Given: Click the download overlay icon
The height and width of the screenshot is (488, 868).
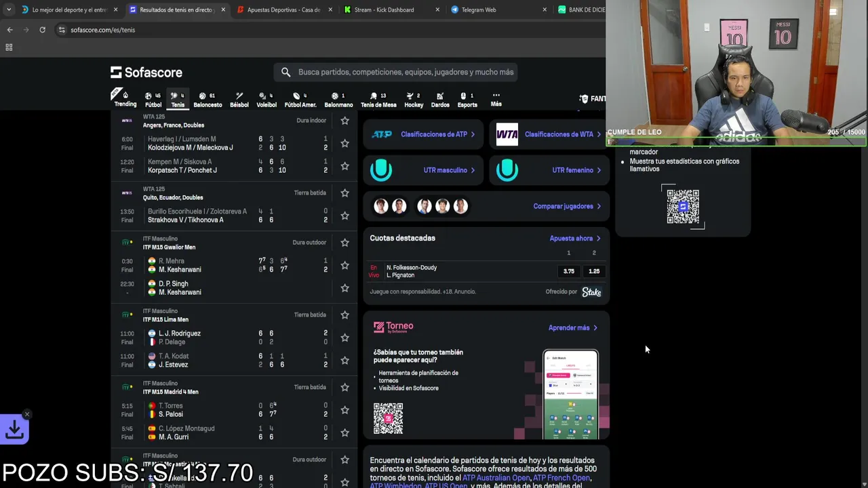Looking at the screenshot, I should click(14, 430).
